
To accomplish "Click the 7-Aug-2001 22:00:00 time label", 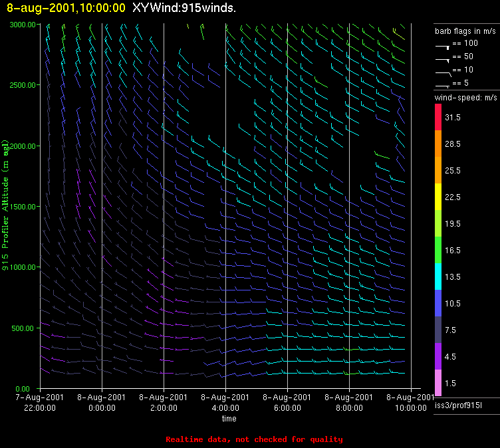I will click(40, 403).
